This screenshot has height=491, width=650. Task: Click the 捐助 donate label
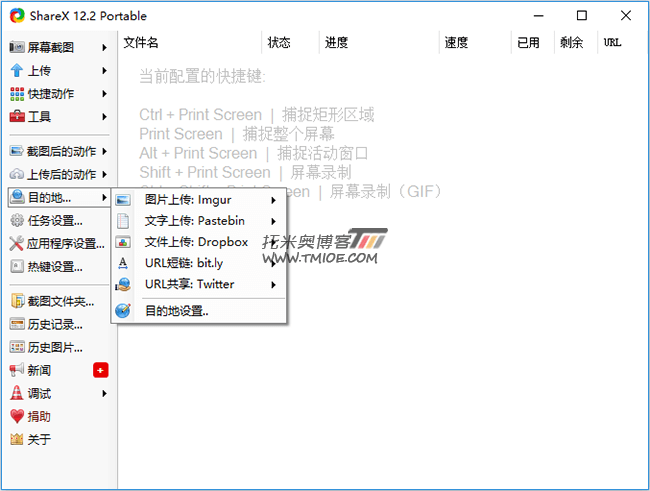pos(39,416)
